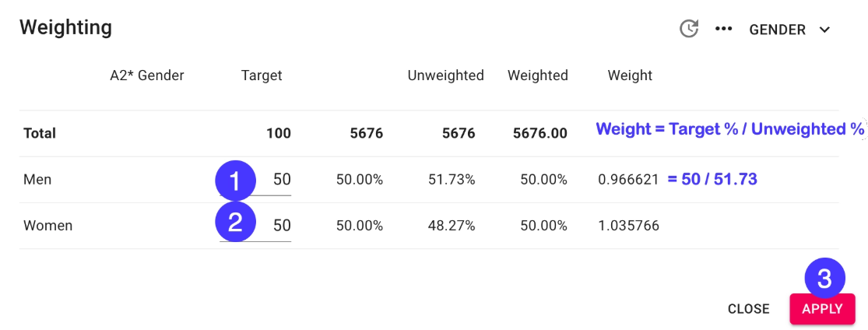868x330 pixels.
Task: Click the Women weight value 1.035766
Action: (628, 226)
